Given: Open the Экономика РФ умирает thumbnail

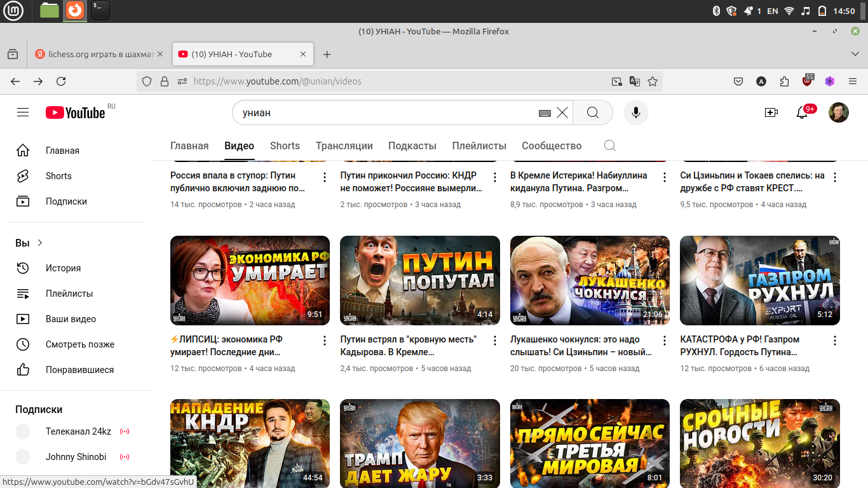Looking at the screenshot, I should click(x=250, y=281).
